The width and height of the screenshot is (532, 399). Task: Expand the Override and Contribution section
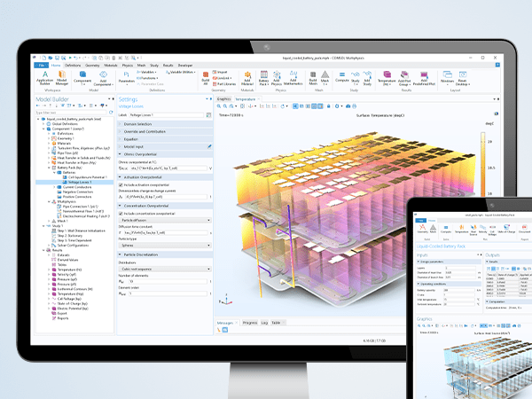tap(165, 131)
